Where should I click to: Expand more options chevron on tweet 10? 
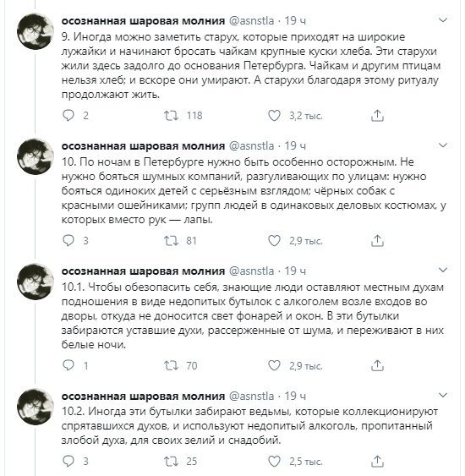tap(443, 145)
